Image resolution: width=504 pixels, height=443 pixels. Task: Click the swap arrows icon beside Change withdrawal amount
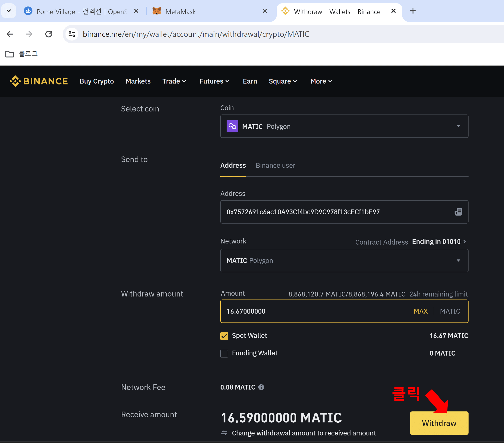coord(224,433)
